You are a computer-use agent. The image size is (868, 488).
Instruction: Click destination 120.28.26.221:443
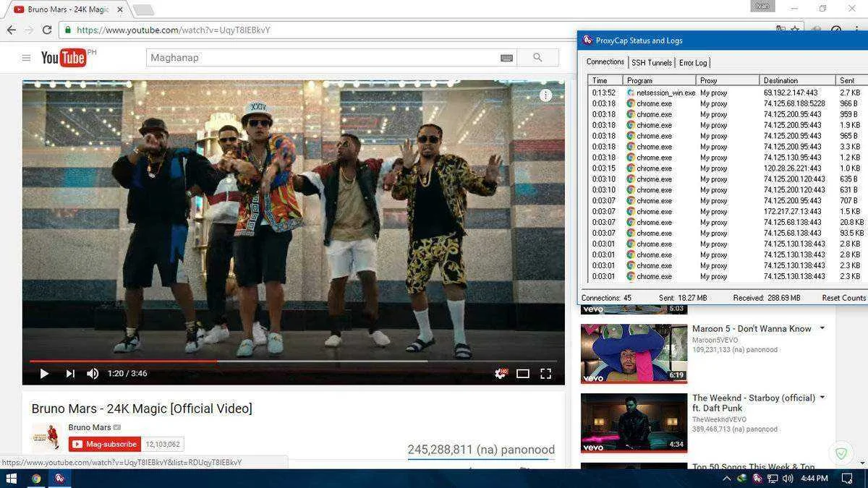point(793,168)
